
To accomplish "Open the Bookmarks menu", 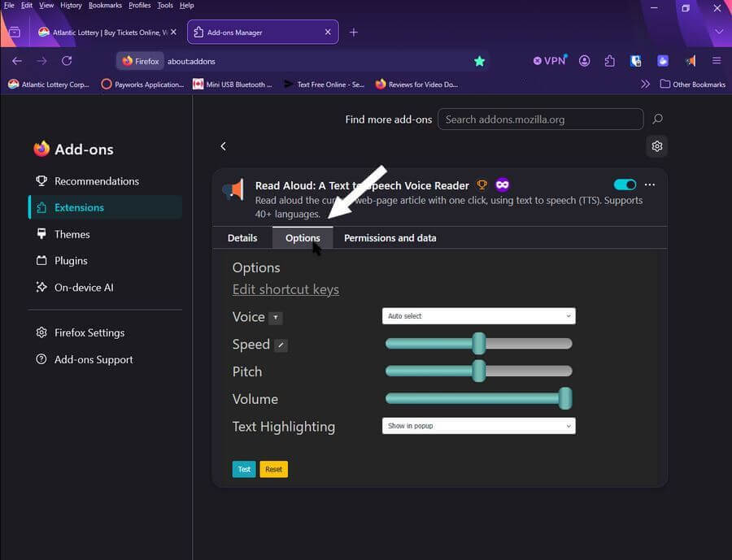I will (105, 5).
